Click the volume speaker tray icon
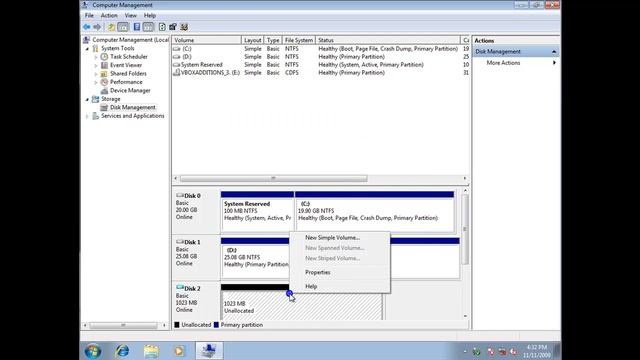The image size is (640, 360). click(x=514, y=351)
